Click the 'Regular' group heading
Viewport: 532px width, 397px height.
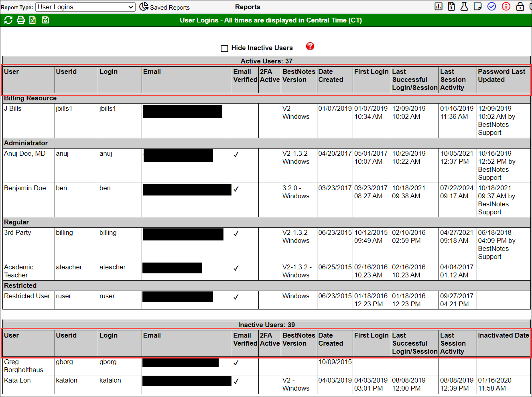[x=16, y=222]
